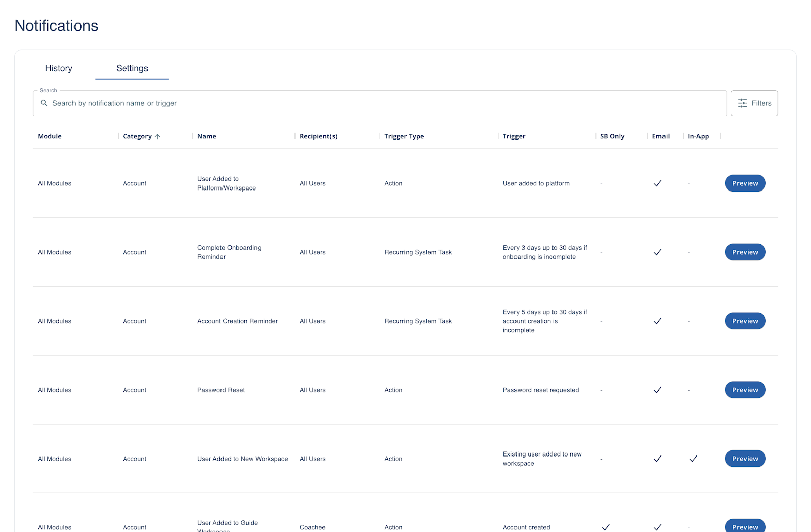This screenshot has width=811, height=532.
Task: Sort by the Recipient(s) column header
Action: [x=318, y=136]
